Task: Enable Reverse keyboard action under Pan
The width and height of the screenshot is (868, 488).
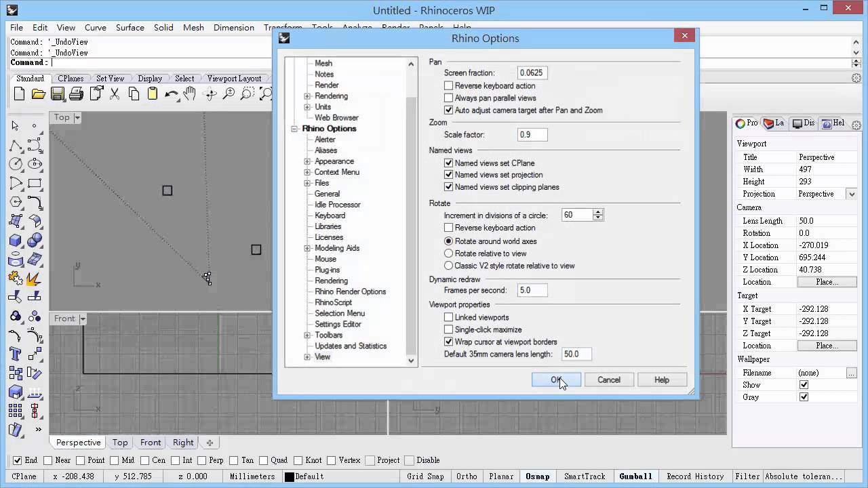Action: point(448,86)
